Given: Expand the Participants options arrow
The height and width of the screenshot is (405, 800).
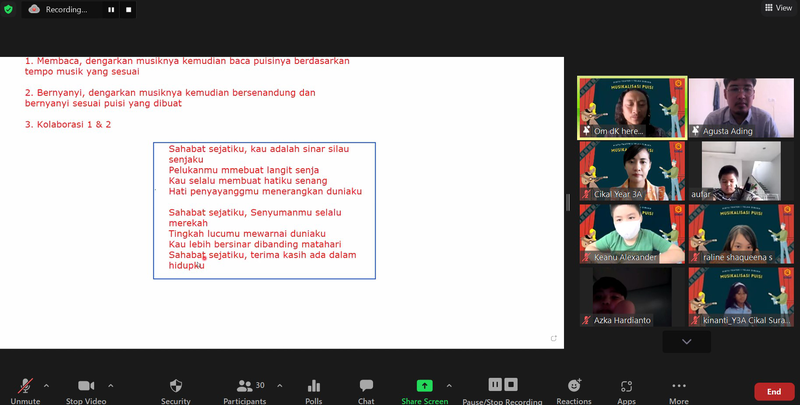Looking at the screenshot, I should [x=279, y=384].
